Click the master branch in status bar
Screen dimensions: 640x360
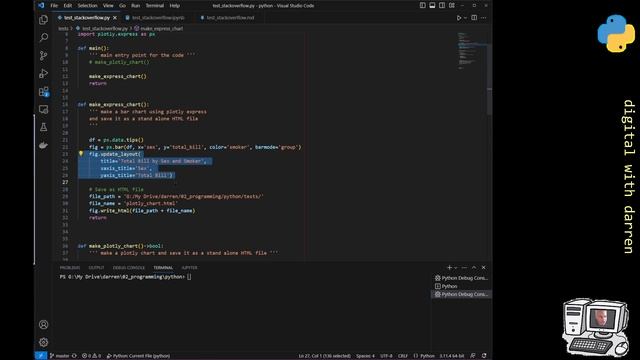[x=60, y=356]
